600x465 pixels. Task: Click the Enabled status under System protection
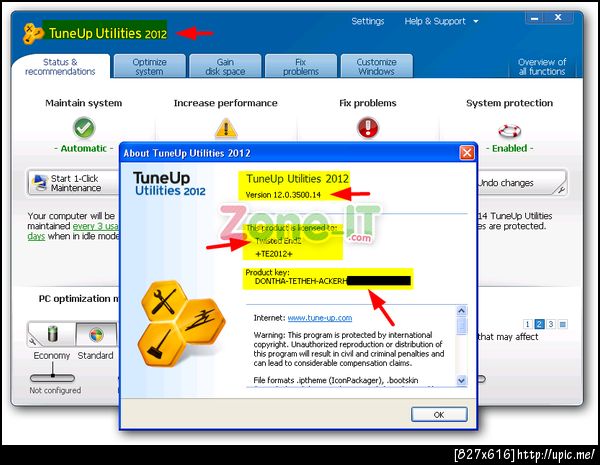(x=509, y=148)
